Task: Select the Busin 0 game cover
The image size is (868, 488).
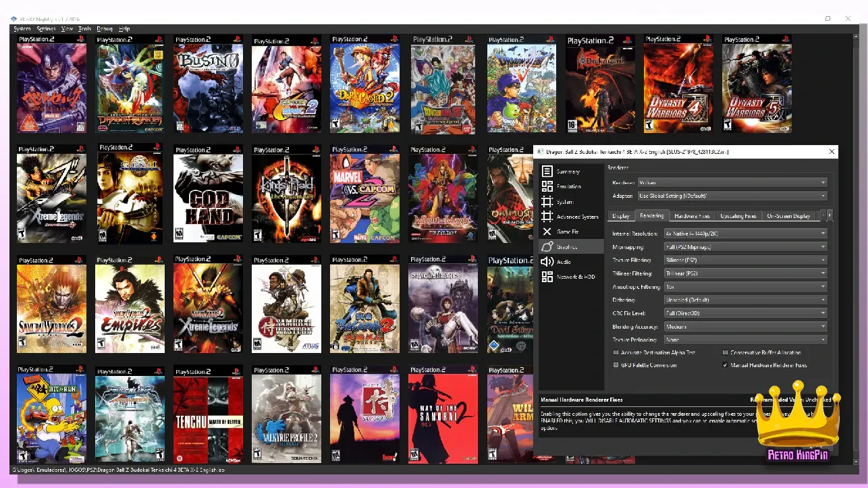Action: click(x=208, y=84)
